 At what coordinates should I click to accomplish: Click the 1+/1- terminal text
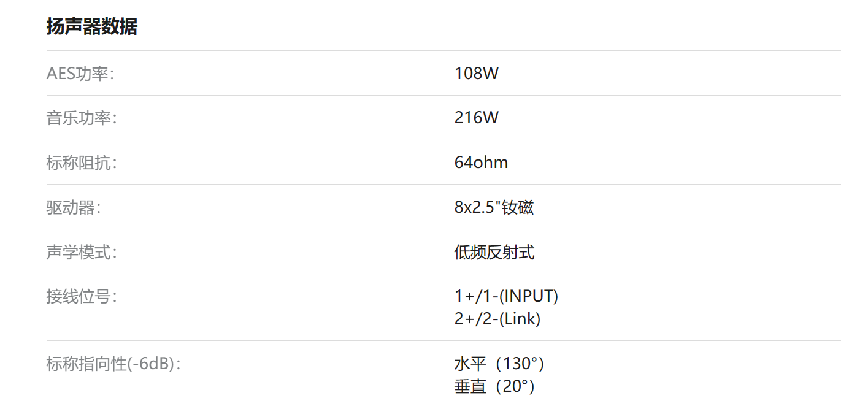[x=476, y=297]
